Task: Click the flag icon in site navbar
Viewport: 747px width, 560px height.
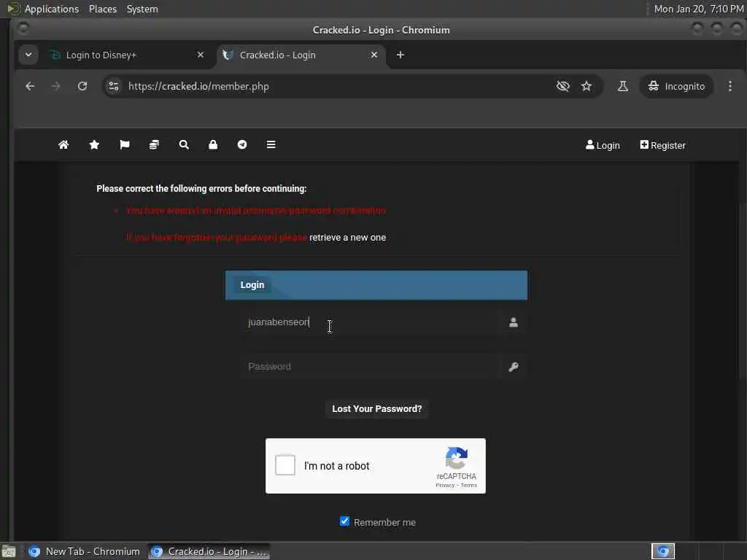Action: tap(125, 145)
